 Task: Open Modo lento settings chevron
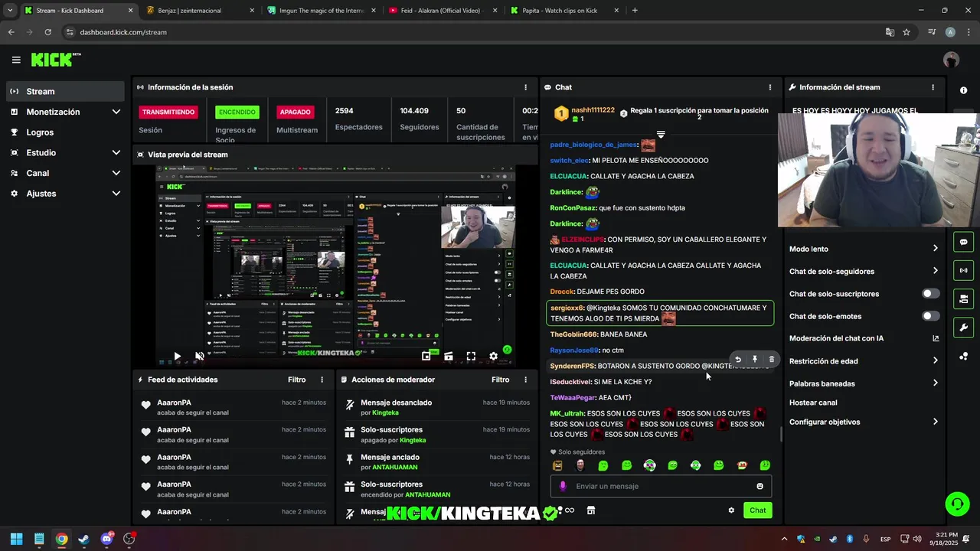[x=935, y=249]
